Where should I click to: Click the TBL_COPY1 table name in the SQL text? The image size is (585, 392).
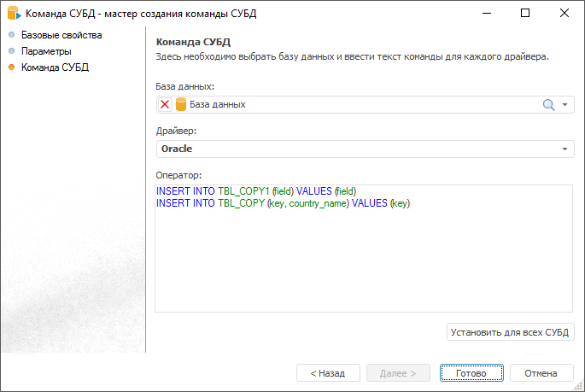click(243, 191)
